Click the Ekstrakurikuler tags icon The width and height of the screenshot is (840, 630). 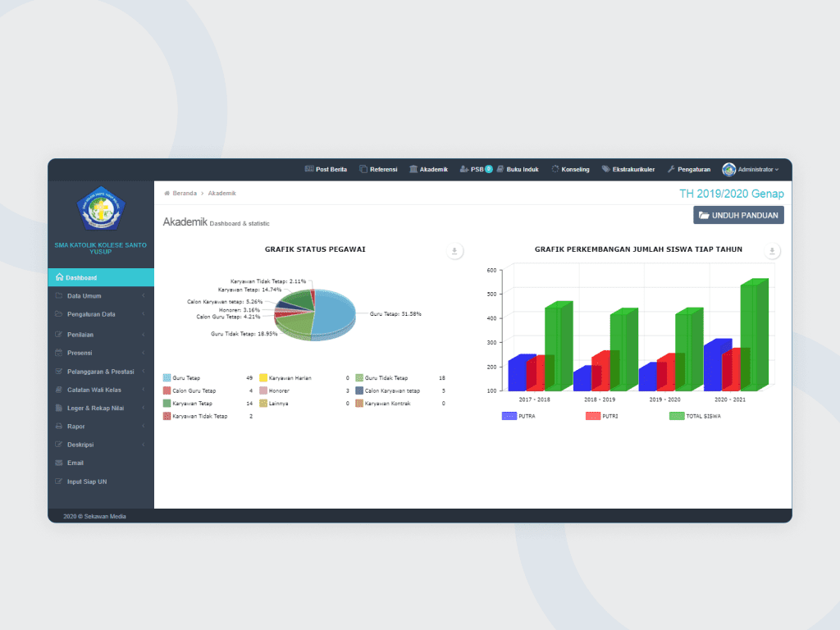click(x=606, y=169)
